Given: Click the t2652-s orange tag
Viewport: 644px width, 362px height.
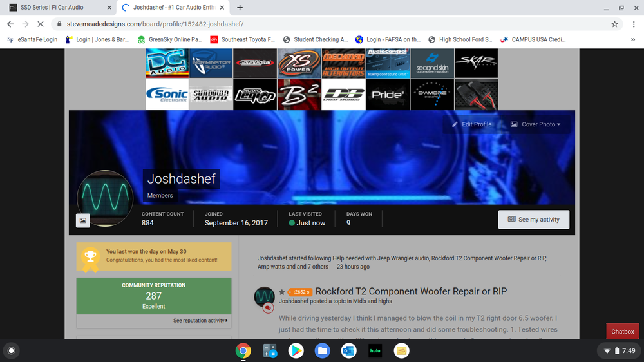Looking at the screenshot, I should click(x=300, y=292).
